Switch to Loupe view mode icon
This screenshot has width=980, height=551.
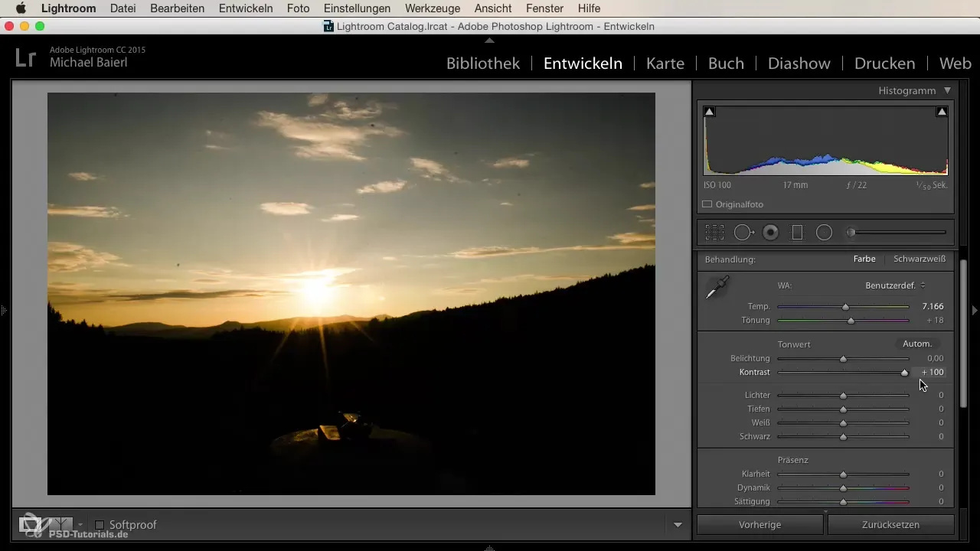30,525
